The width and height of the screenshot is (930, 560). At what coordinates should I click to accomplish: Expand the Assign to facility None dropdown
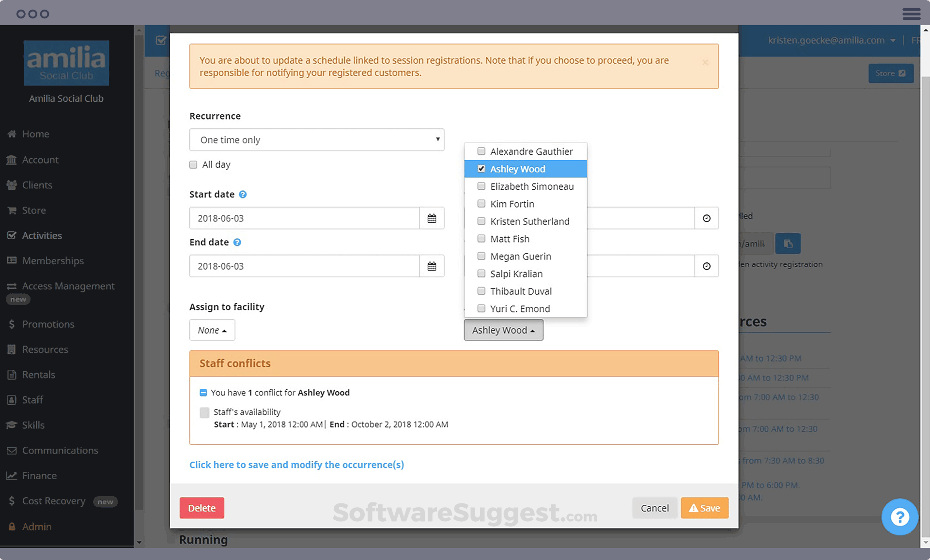pyautogui.click(x=212, y=330)
